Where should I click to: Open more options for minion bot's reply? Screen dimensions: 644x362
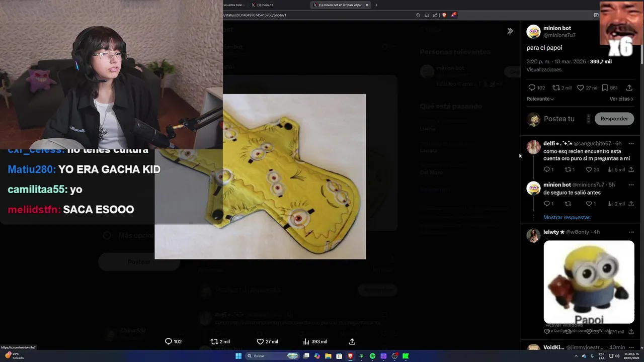[631, 185]
